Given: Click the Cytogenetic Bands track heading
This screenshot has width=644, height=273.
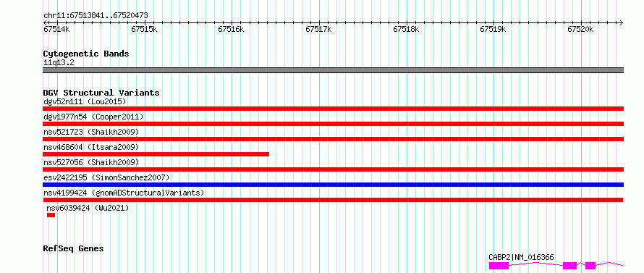Looking at the screenshot, I should click(86, 54).
